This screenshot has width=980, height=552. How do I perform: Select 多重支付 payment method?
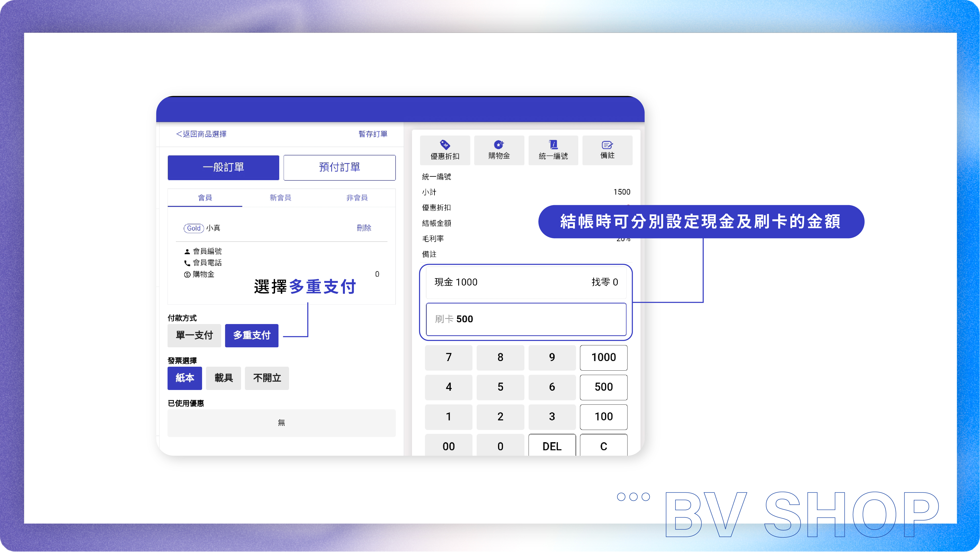(252, 335)
